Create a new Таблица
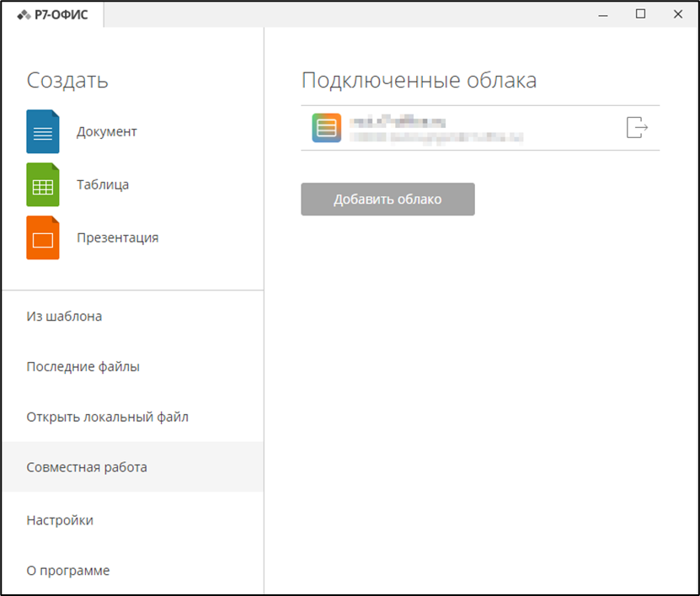 (x=103, y=184)
